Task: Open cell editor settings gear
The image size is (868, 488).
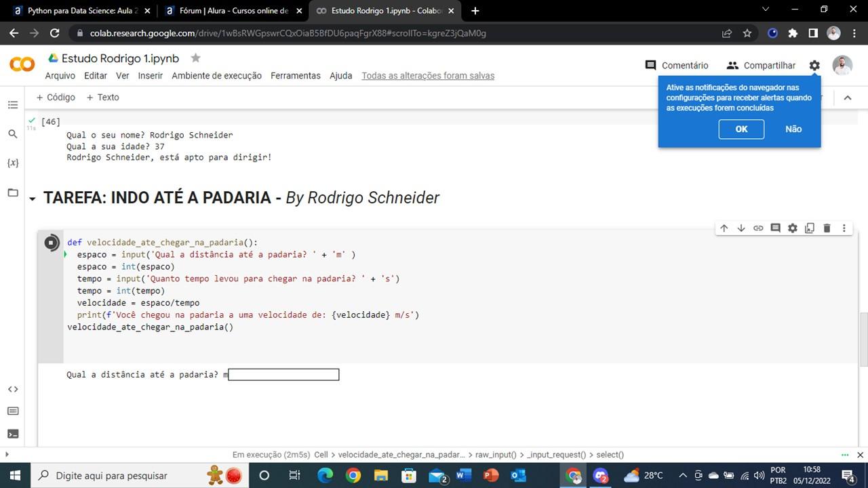Action: click(793, 228)
